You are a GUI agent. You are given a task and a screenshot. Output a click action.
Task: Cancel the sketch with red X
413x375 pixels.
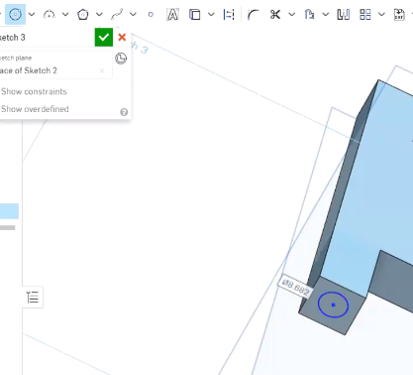(122, 37)
